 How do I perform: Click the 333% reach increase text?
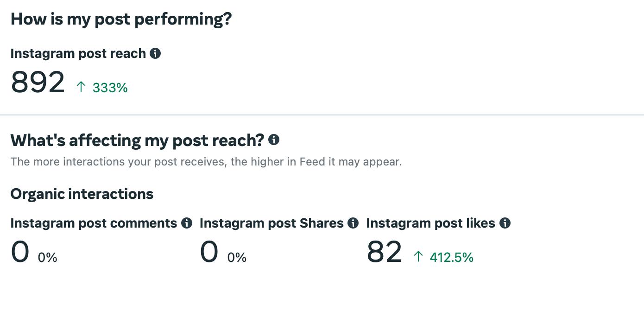click(110, 88)
